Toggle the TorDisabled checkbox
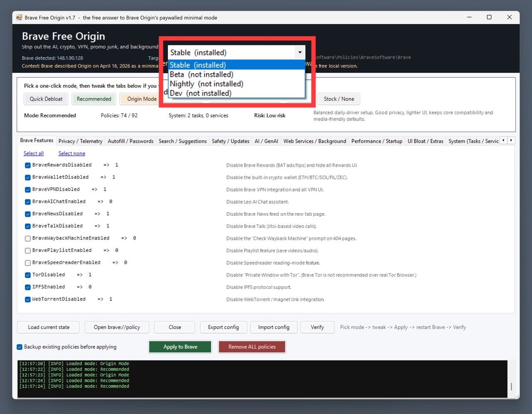 pos(28,275)
